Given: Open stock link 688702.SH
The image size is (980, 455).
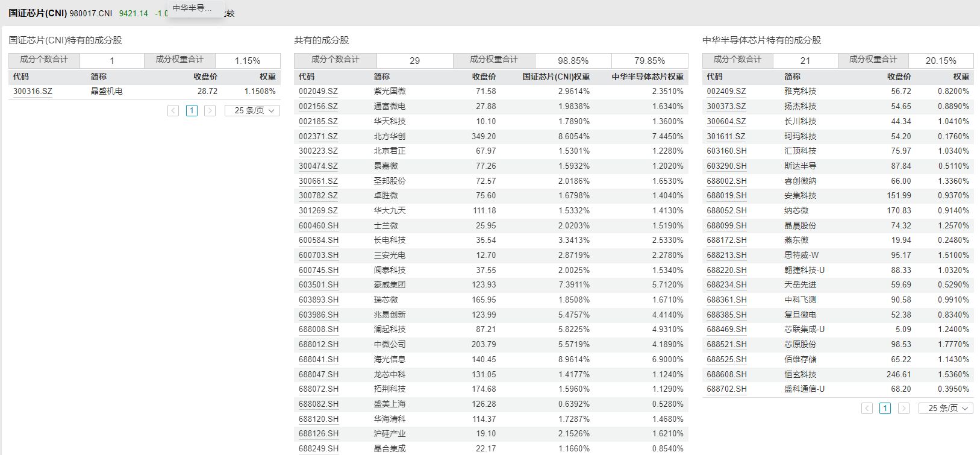Looking at the screenshot, I should click(x=727, y=389).
